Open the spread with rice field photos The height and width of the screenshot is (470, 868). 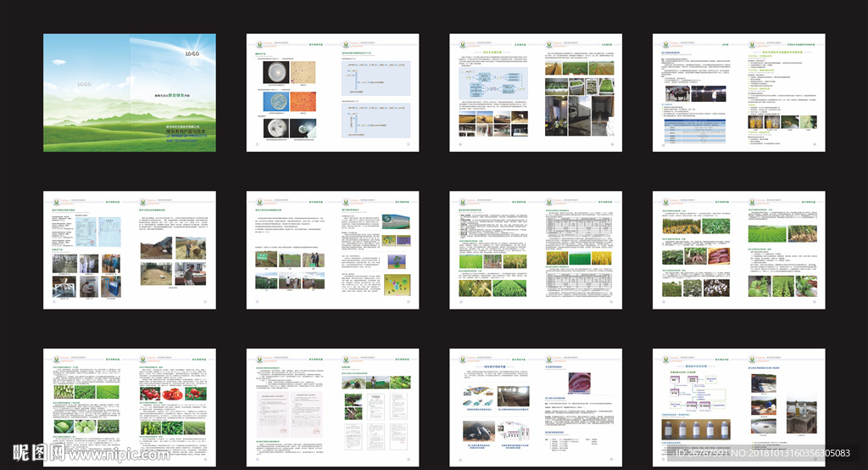(536, 250)
